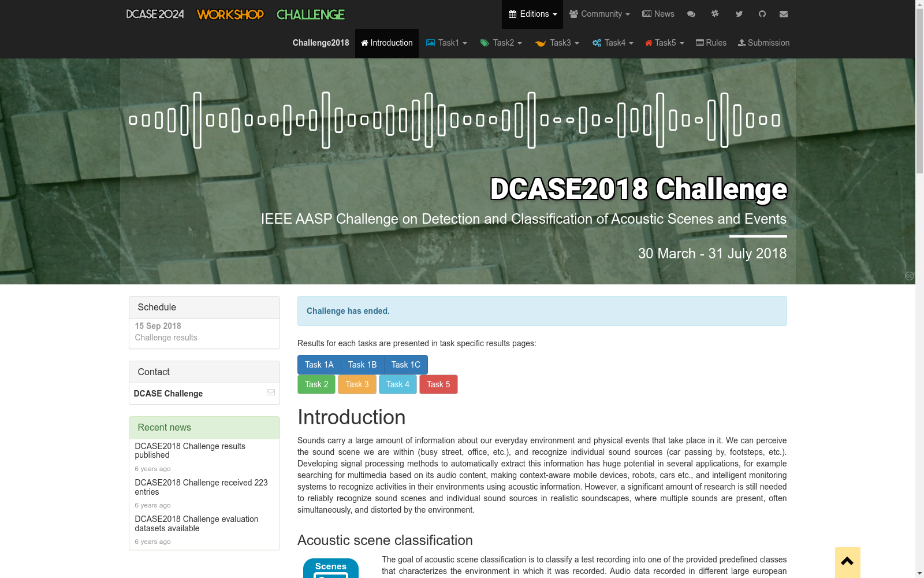Open the Rules menu item
This screenshot has height=578, width=924.
[711, 43]
